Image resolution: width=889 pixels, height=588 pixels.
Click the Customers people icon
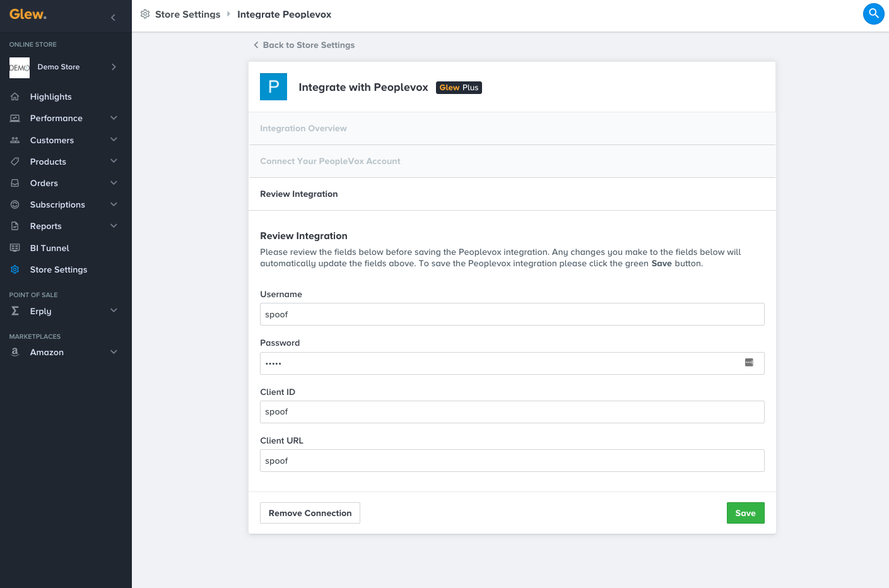15,140
